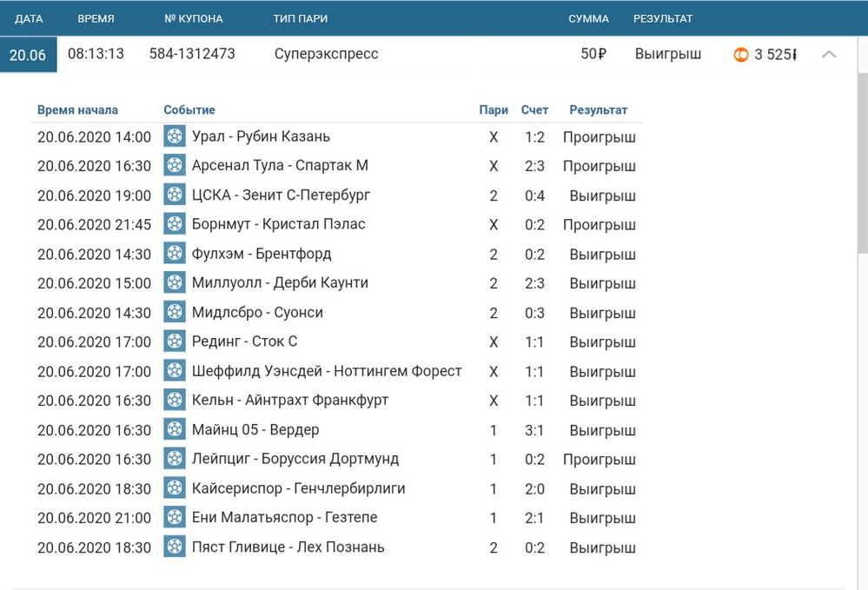
Task: Select the Шеффилд Уэнсдей - Ноттингем Форест row
Action: (327, 371)
